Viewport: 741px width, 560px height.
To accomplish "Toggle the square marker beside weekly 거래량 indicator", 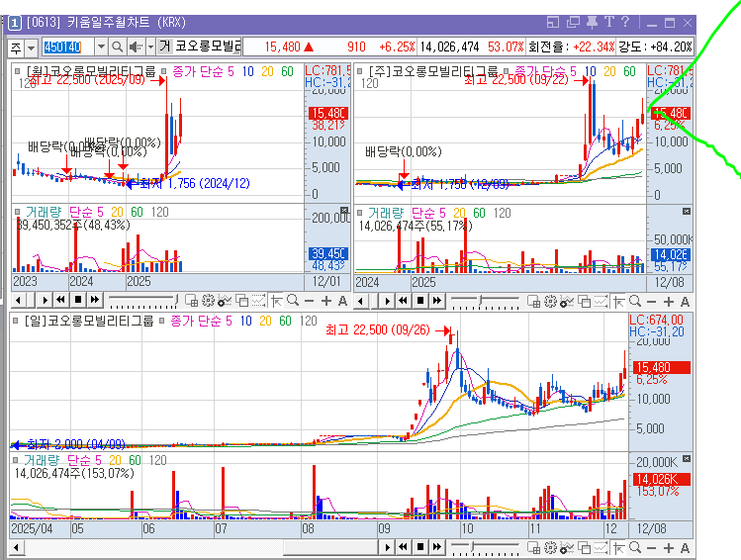I will point(360,213).
